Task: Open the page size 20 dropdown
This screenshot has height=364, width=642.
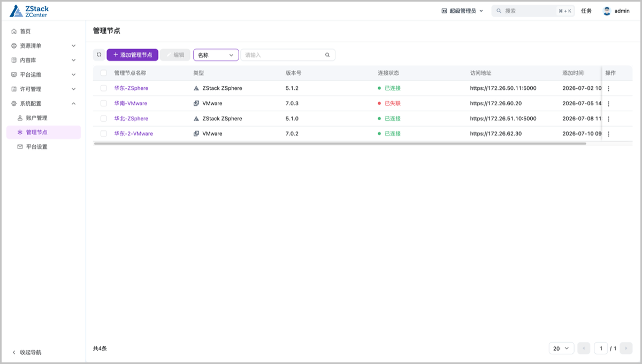Action: tap(561, 348)
